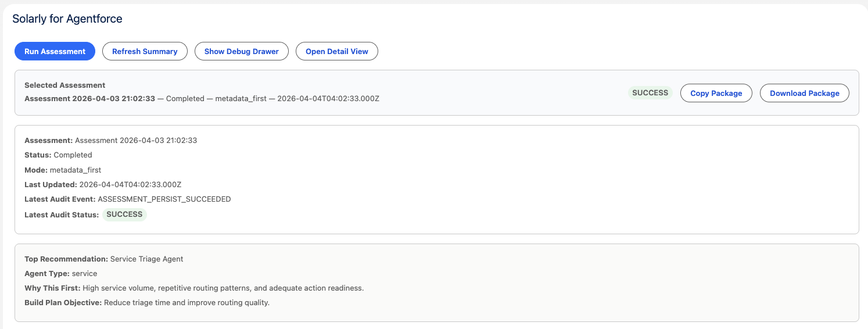Refresh the summary with Refresh Summary

(x=145, y=51)
